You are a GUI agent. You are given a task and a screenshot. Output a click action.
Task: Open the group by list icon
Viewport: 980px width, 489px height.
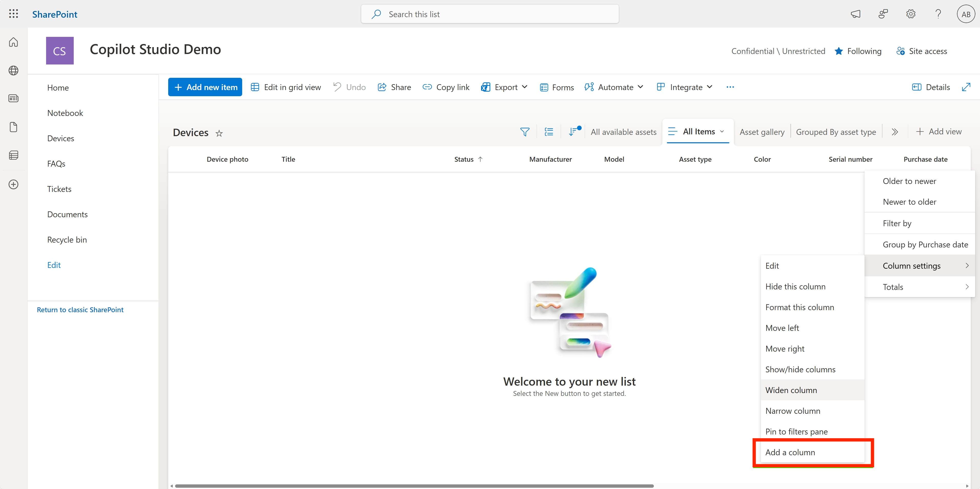point(549,132)
